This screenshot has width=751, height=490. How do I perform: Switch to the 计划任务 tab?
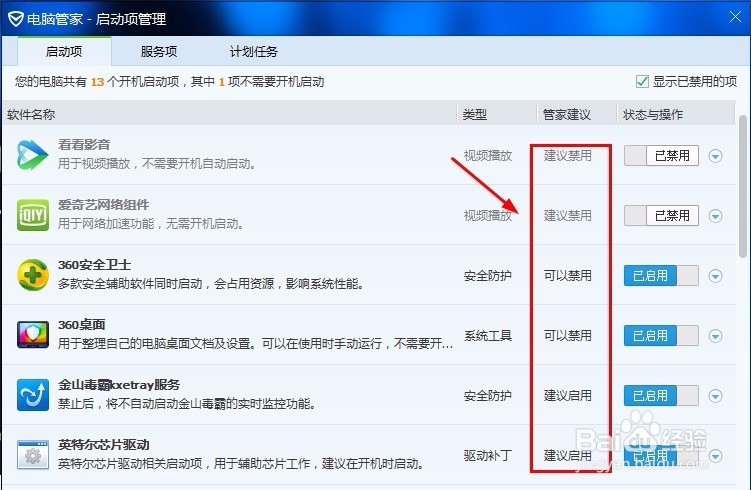point(253,51)
